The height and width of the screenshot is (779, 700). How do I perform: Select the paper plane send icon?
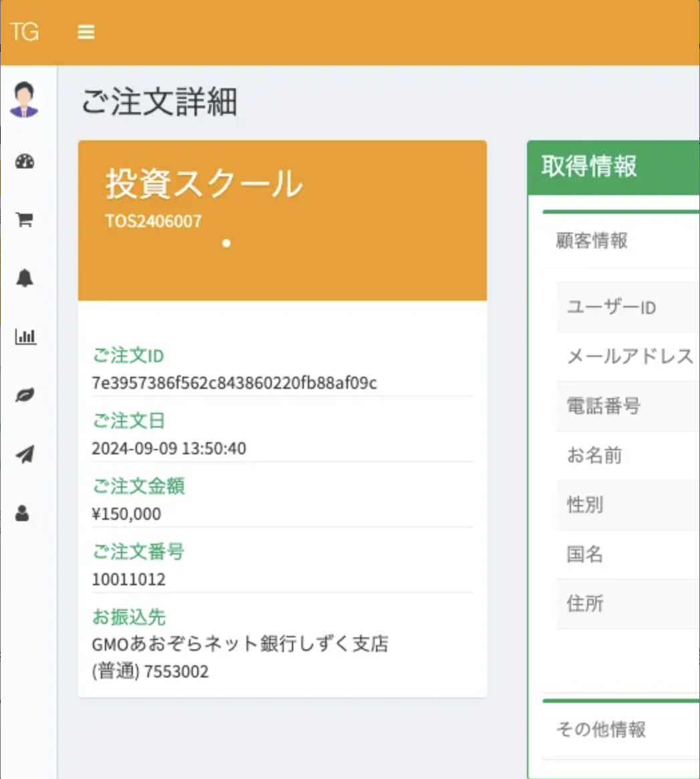tap(25, 454)
